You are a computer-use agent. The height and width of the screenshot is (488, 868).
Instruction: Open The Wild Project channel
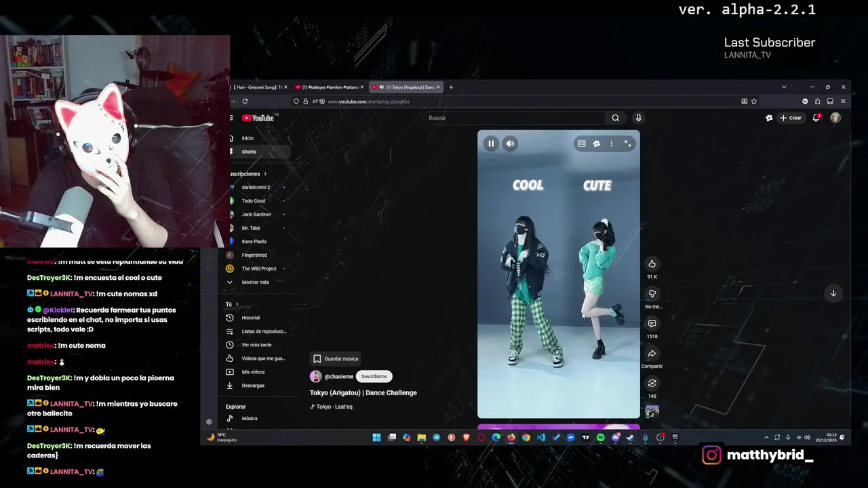pos(259,268)
